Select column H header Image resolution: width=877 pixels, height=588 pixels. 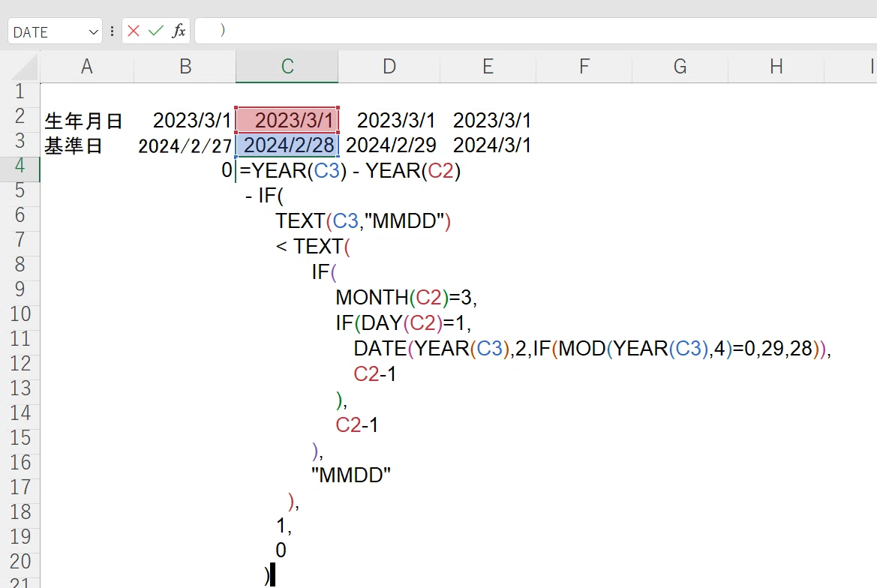[776, 67]
